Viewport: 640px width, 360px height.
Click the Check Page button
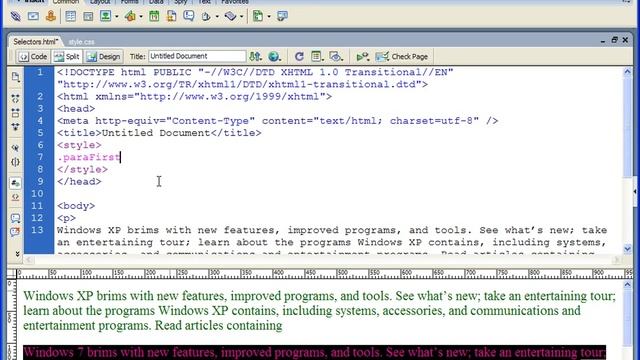[x=402, y=56]
